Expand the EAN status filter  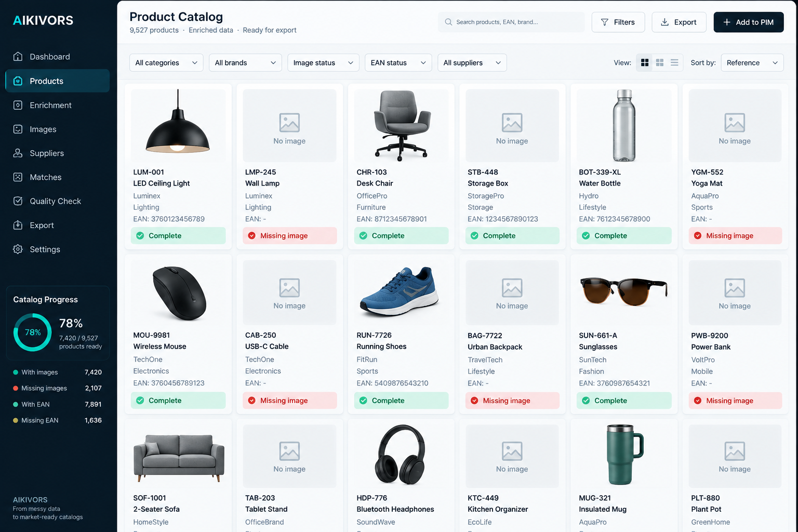point(398,63)
